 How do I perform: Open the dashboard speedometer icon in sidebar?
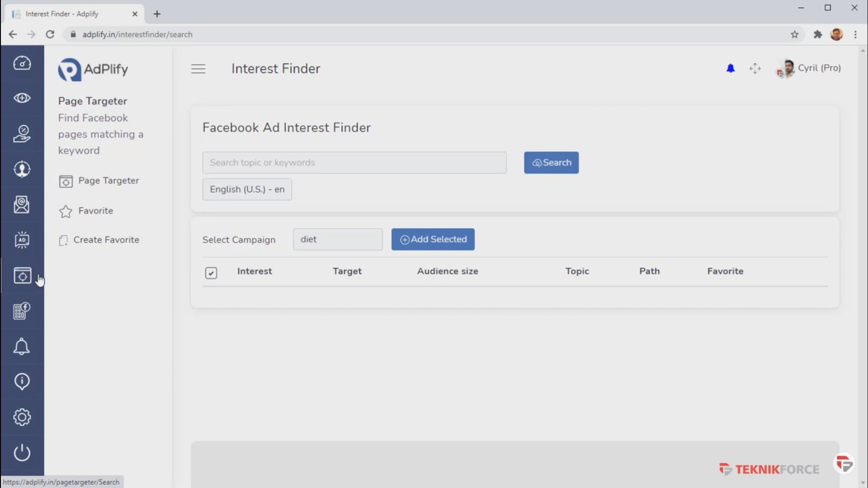pyautogui.click(x=22, y=63)
